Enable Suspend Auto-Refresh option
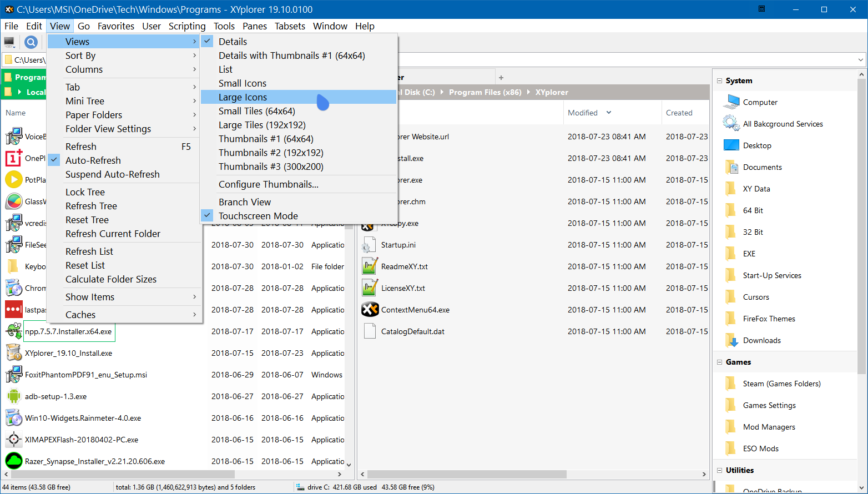Screen dimensions: 868x494 [123, 174]
